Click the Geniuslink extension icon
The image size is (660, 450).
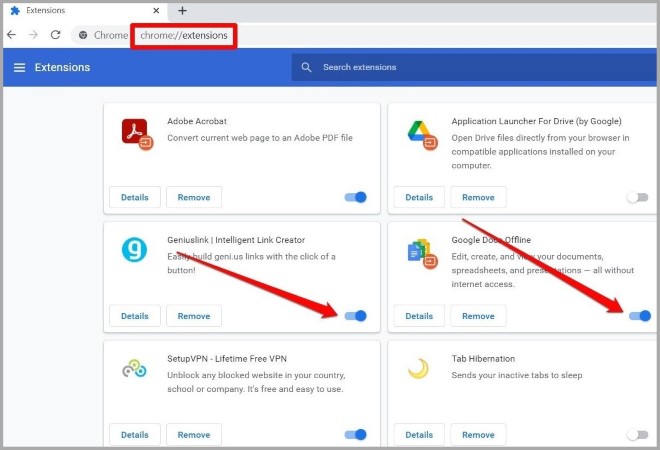coord(134,250)
